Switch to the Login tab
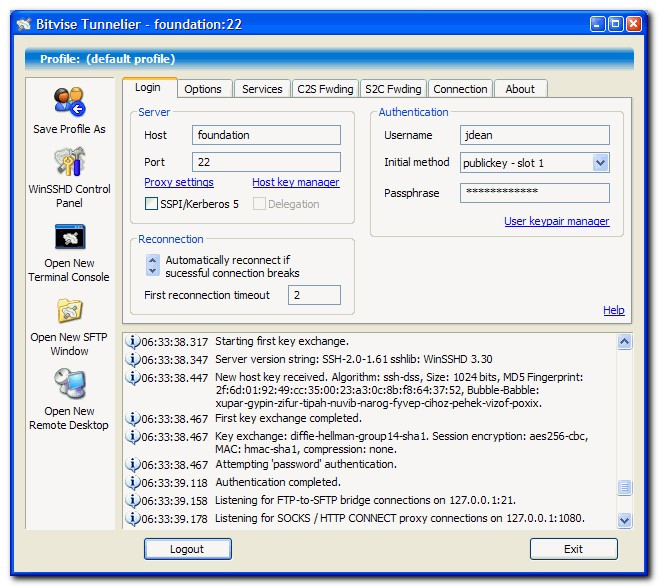Screen dimensions: 659x587 148,87
